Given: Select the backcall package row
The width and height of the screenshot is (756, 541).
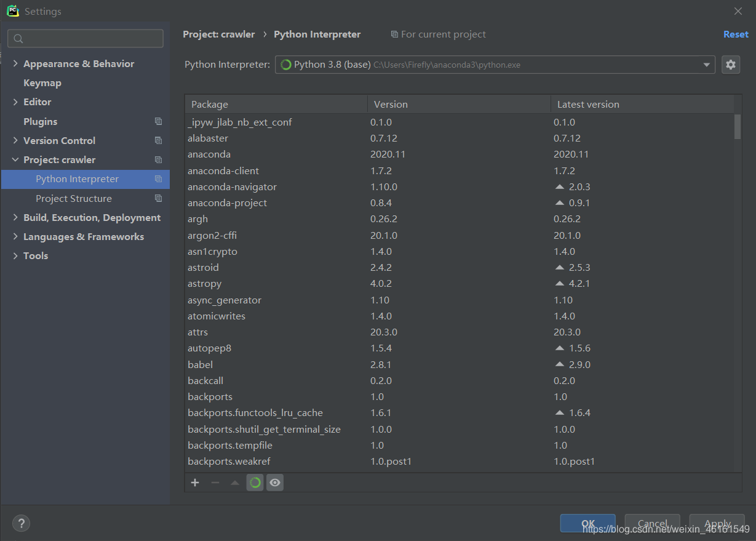Looking at the screenshot, I should pyautogui.click(x=460, y=380).
